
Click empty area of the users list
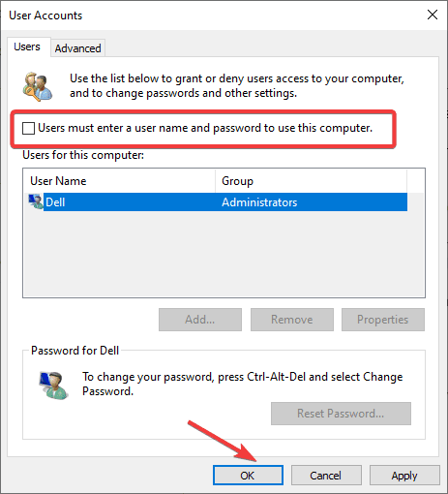(x=224, y=254)
